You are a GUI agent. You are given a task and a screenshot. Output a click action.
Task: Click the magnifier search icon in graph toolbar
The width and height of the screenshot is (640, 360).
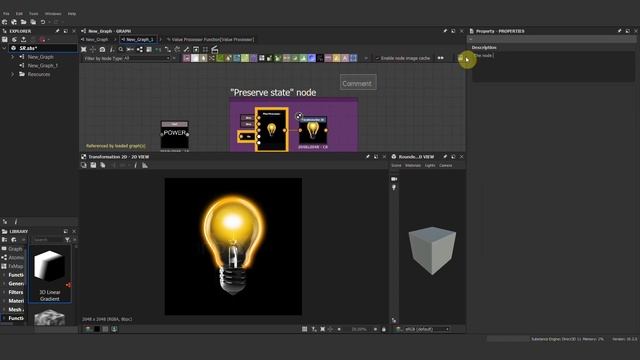(121, 49)
